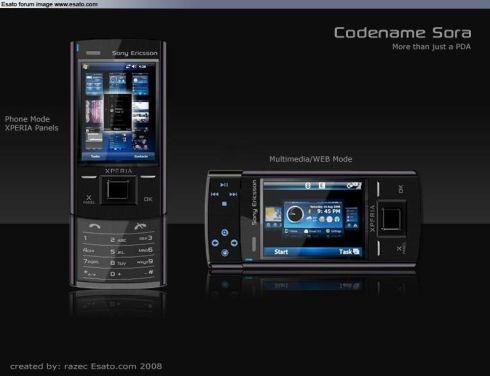Select the purple panel thumbnail on portrait screen
Image resolution: width=490 pixels, height=376 pixels.
94,112
